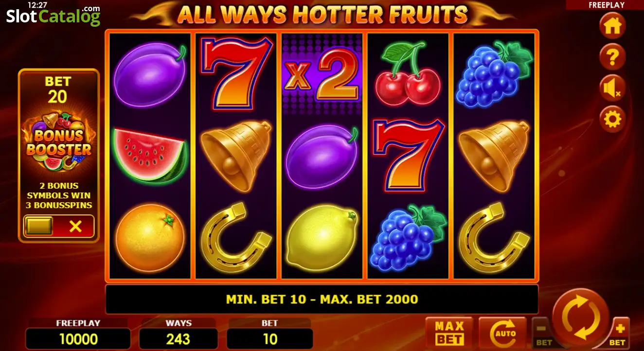Start autoplay with the AUTO button
This screenshot has height=351, width=644.
click(502, 333)
